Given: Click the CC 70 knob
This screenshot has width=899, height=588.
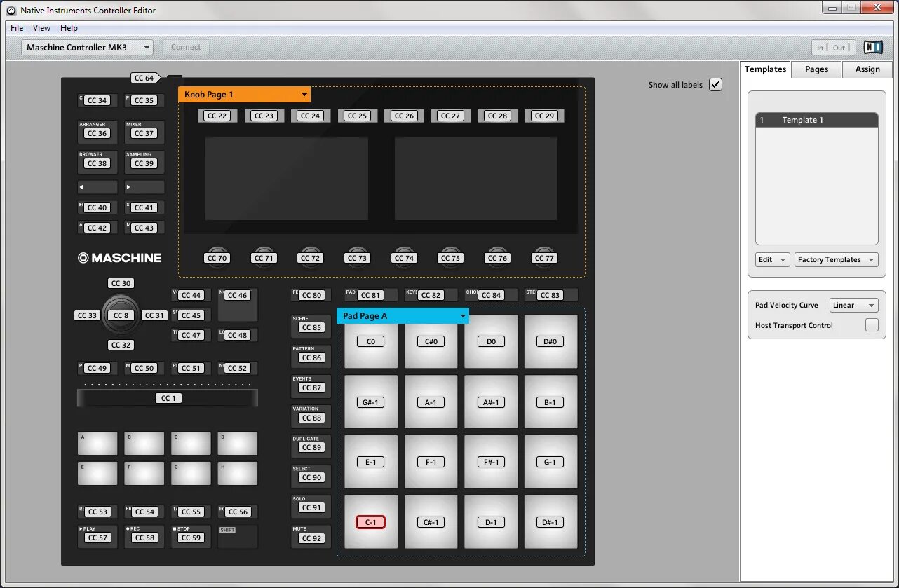Looking at the screenshot, I should click(x=217, y=257).
